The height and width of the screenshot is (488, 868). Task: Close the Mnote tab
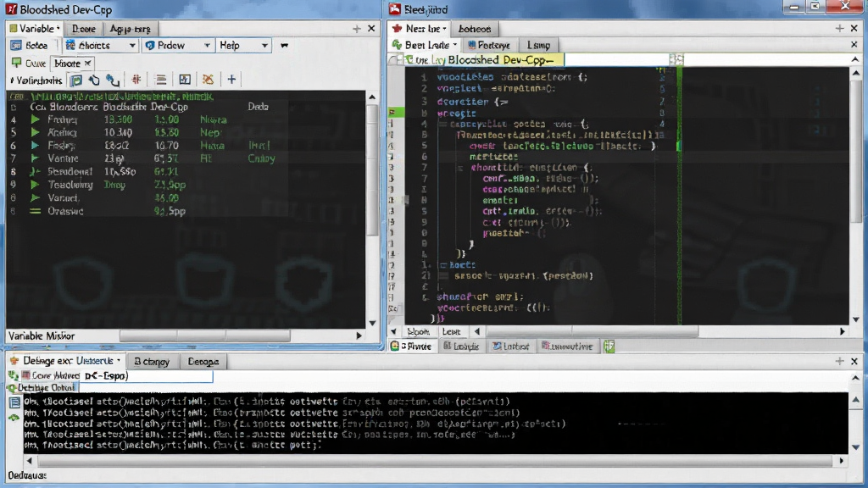click(87, 64)
